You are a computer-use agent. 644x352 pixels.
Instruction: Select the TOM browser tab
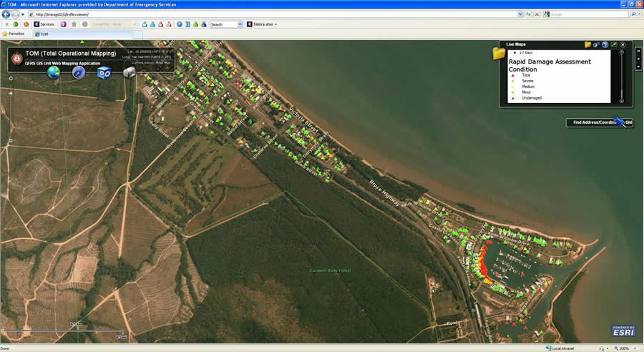pyautogui.click(x=82, y=34)
